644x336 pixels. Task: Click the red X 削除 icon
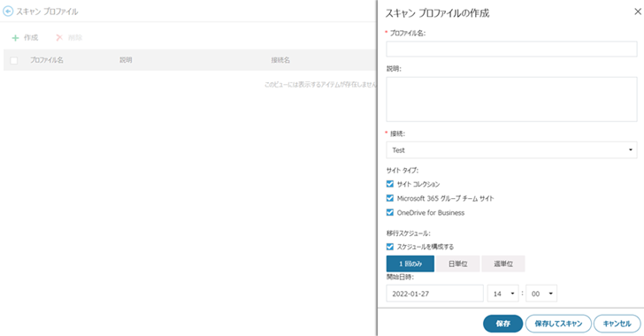[59, 38]
